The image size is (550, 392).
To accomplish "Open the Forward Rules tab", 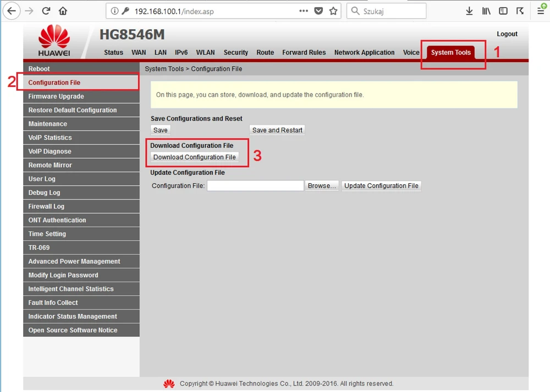I will pos(304,53).
